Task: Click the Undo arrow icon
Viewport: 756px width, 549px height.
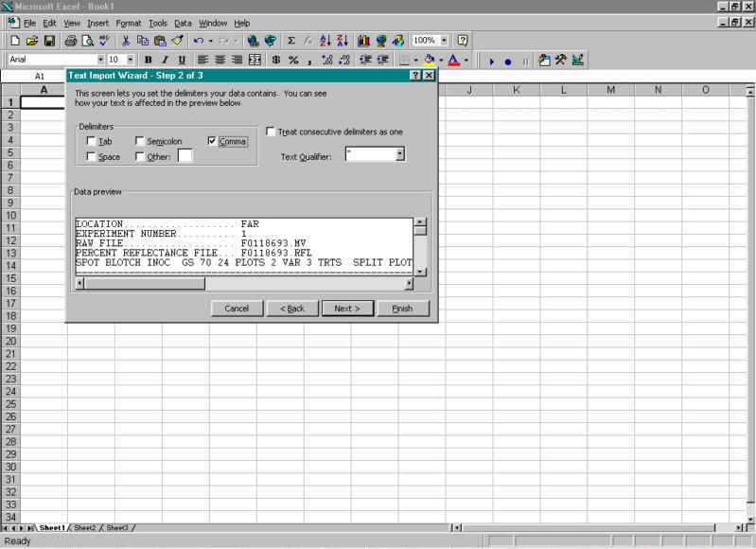Action: pos(198,41)
